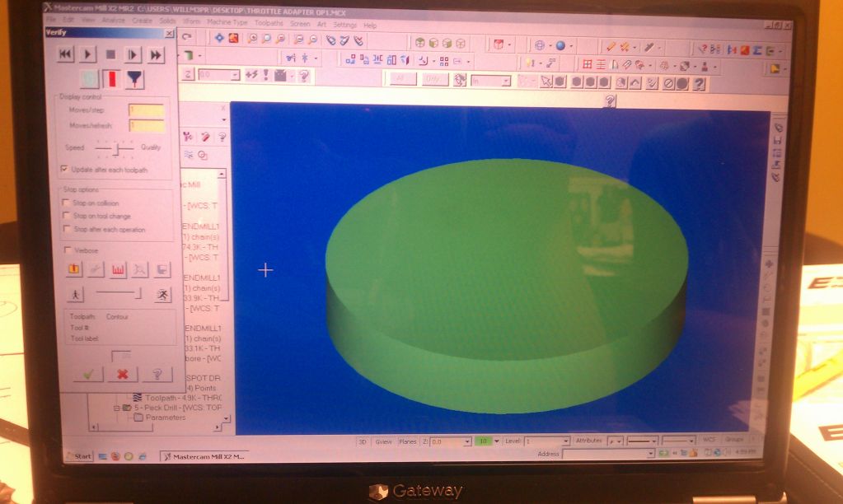
Task: Play the Verify toolpath simulation
Action: tap(87, 54)
